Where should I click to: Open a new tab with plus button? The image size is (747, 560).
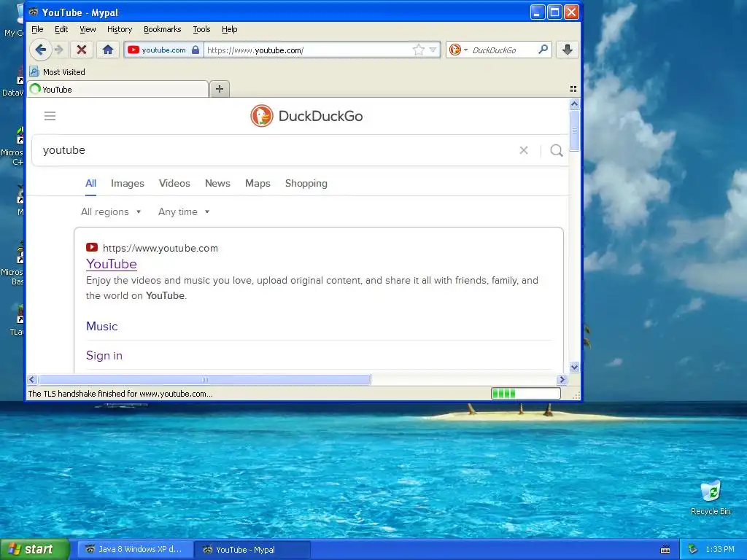pyautogui.click(x=219, y=89)
